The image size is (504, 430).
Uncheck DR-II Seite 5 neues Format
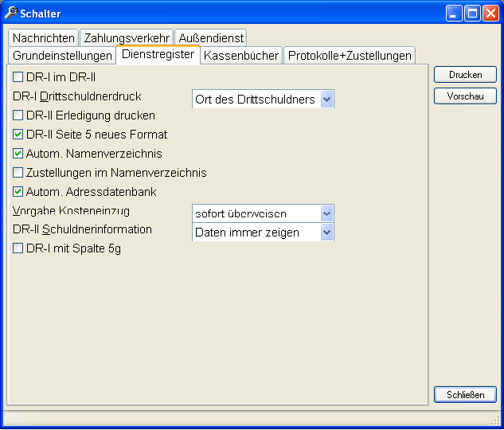pos(18,135)
